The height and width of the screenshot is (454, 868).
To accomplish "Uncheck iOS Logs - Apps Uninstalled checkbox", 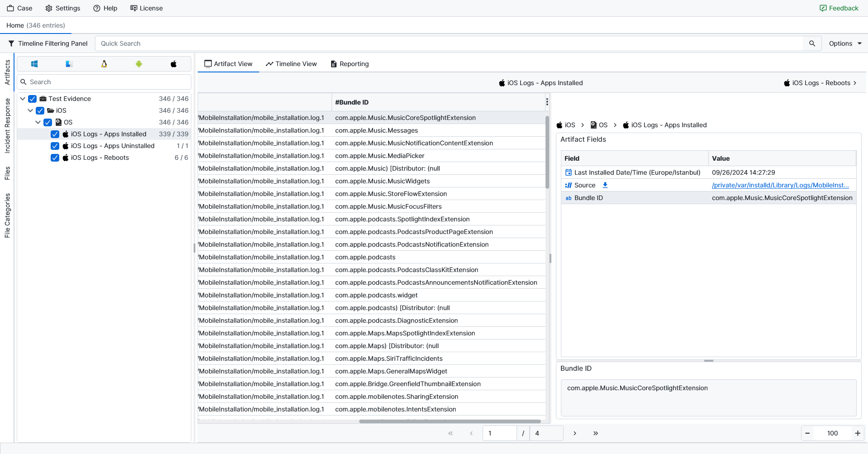I will pyautogui.click(x=55, y=146).
